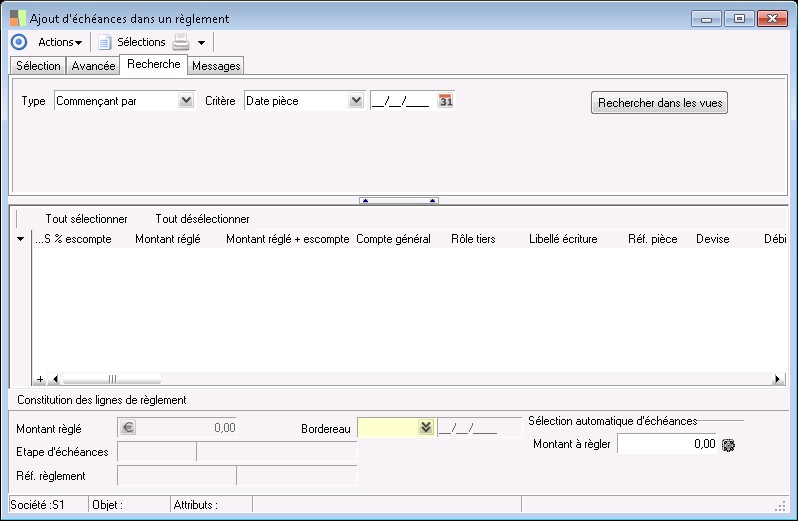
Task: Click the application icon in the title bar
Action: 17,18
